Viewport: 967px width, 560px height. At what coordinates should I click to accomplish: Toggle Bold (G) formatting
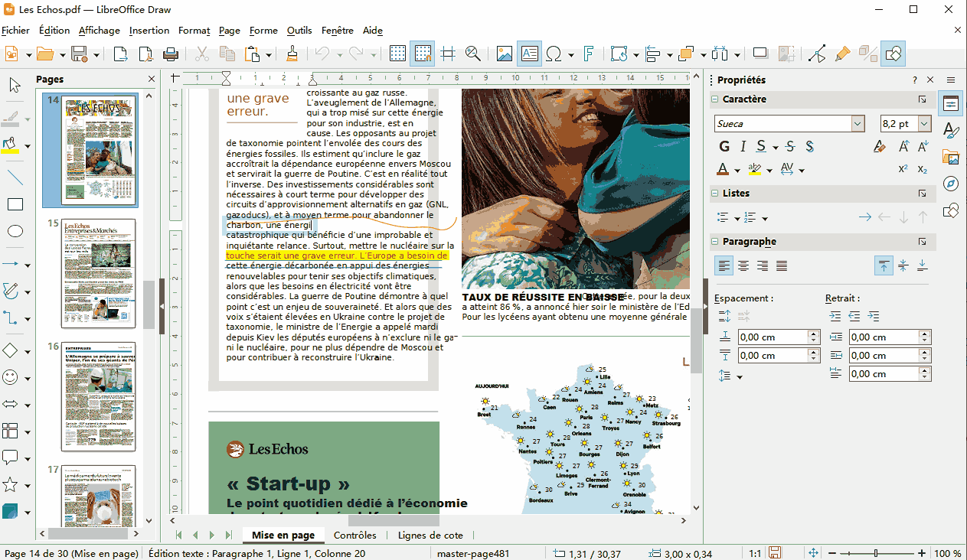tap(724, 146)
